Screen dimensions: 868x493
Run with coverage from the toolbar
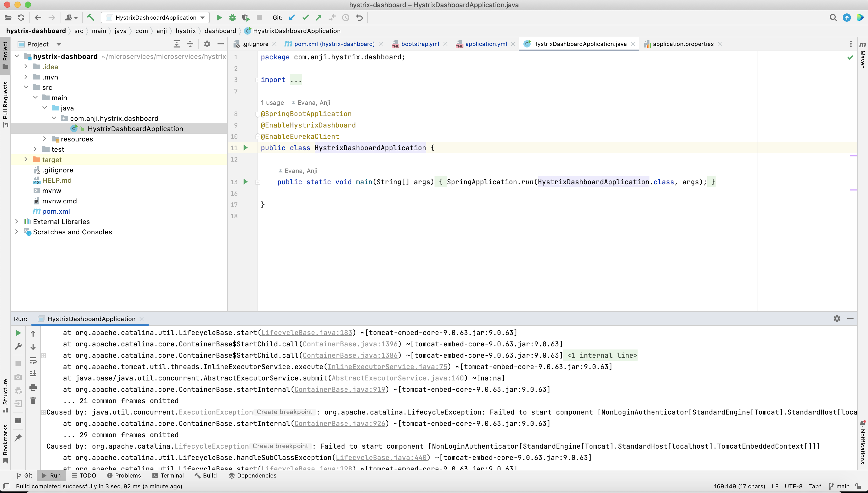246,18
